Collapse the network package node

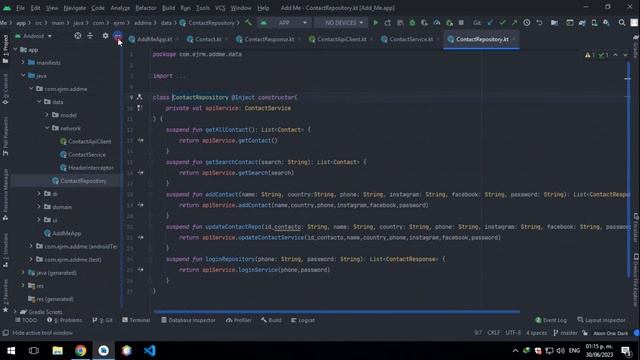(x=47, y=128)
